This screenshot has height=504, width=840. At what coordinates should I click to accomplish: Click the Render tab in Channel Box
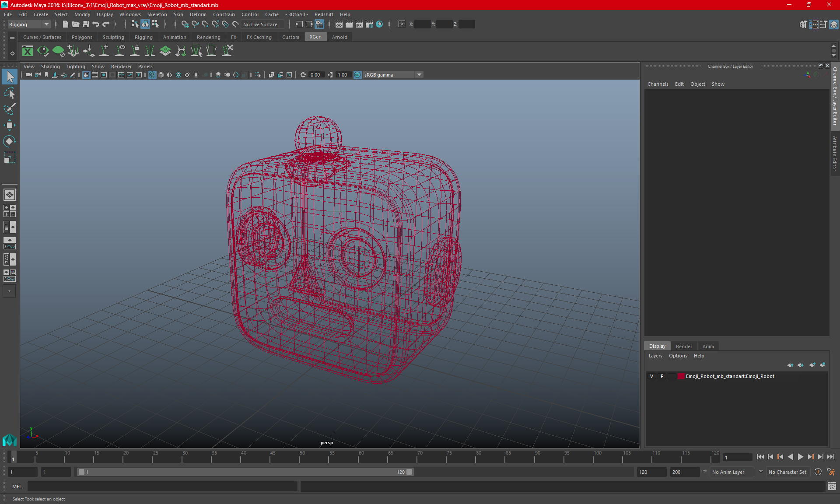(x=683, y=346)
